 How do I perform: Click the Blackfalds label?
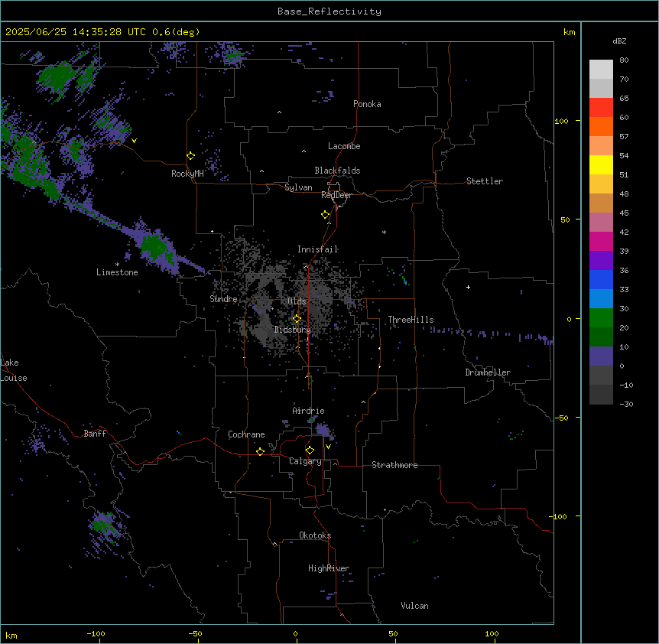click(x=337, y=171)
